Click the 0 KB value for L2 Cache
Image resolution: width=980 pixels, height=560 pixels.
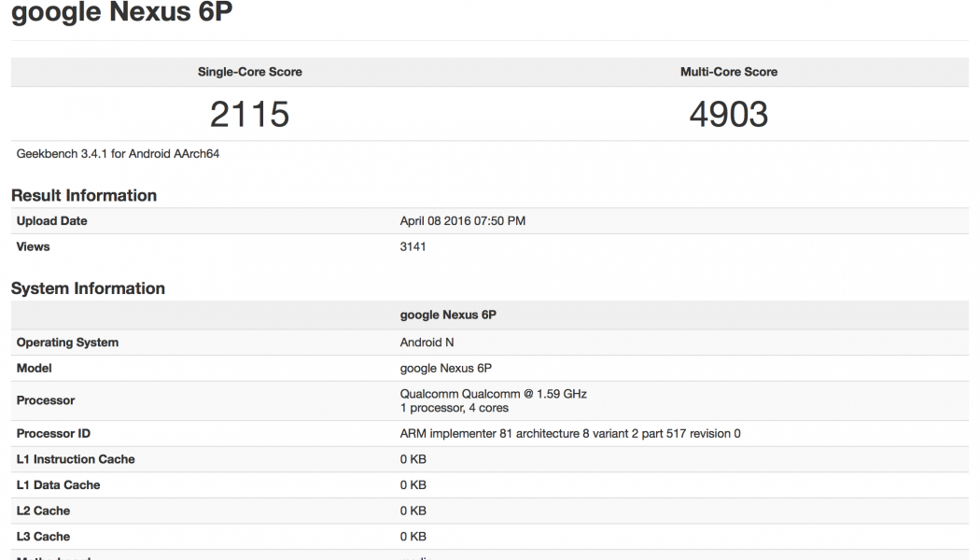413,511
